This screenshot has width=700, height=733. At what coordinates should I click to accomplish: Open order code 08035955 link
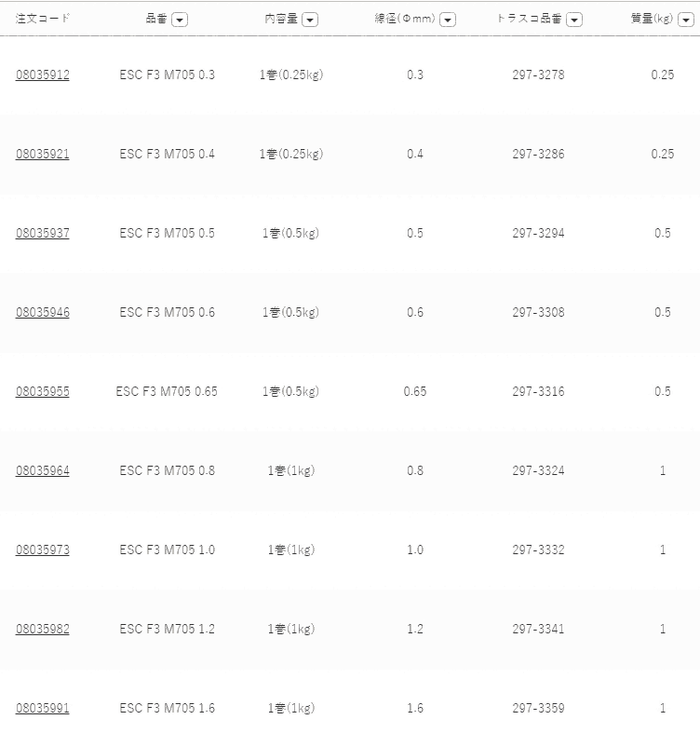pyautogui.click(x=42, y=391)
